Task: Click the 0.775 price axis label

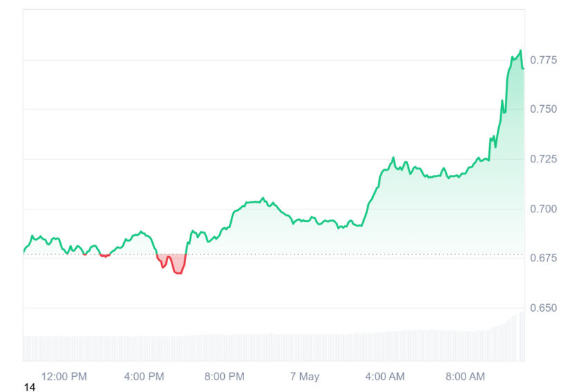Action: coord(543,60)
